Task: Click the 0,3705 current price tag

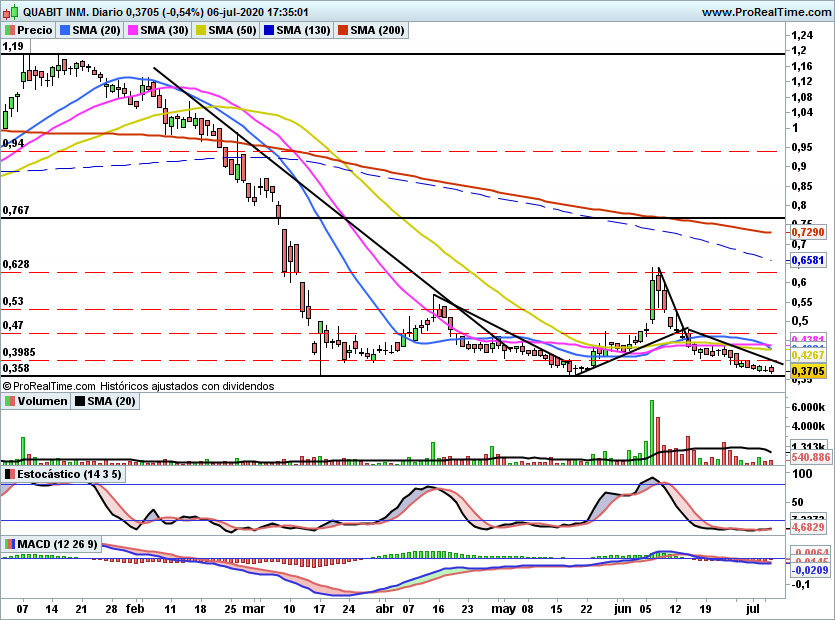Action: pyautogui.click(x=807, y=371)
